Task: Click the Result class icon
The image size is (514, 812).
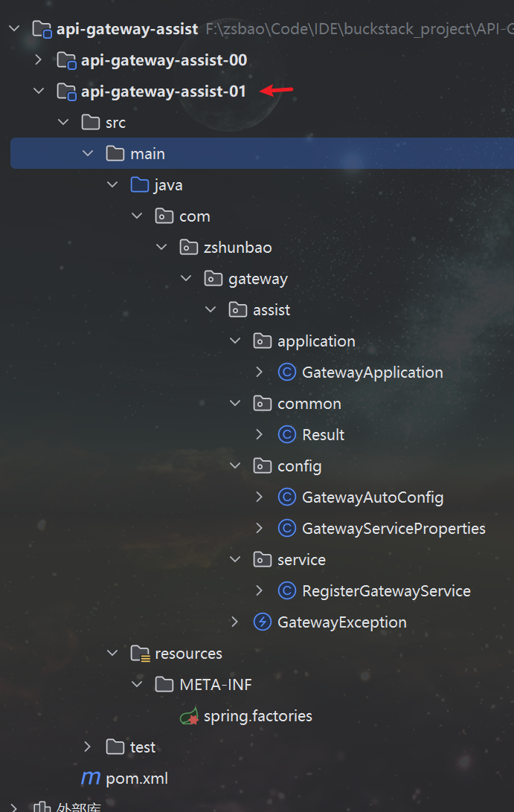Action: [x=286, y=435]
